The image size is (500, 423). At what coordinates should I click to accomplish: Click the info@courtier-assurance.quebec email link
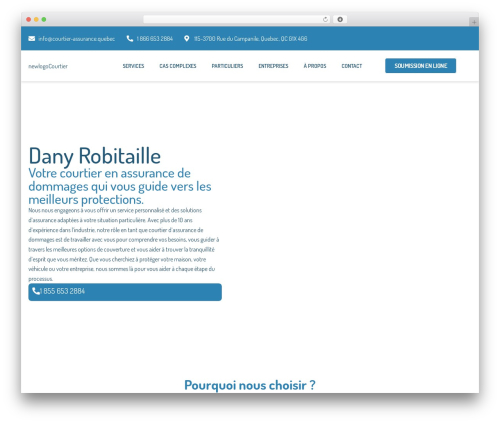point(77,39)
